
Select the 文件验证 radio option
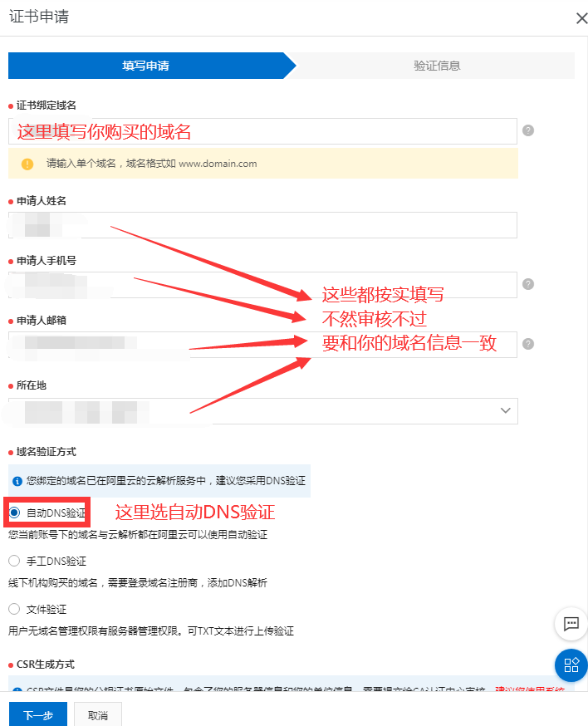(14, 609)
